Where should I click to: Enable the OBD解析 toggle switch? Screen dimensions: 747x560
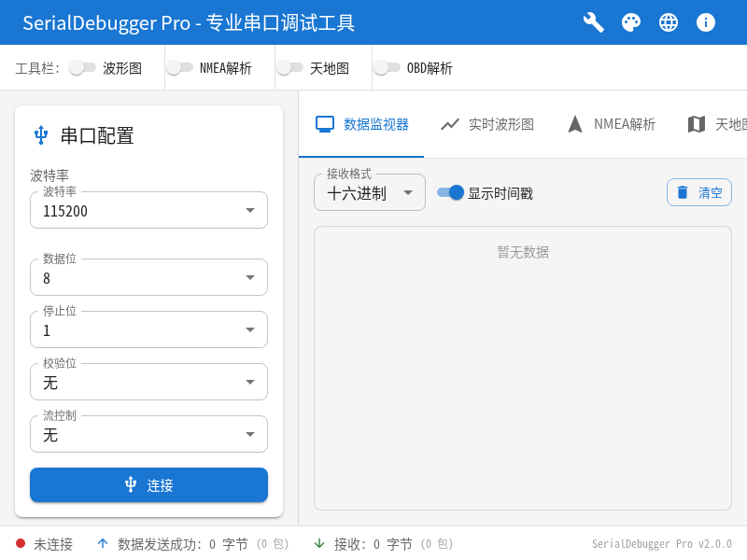[x=388, y=68]
